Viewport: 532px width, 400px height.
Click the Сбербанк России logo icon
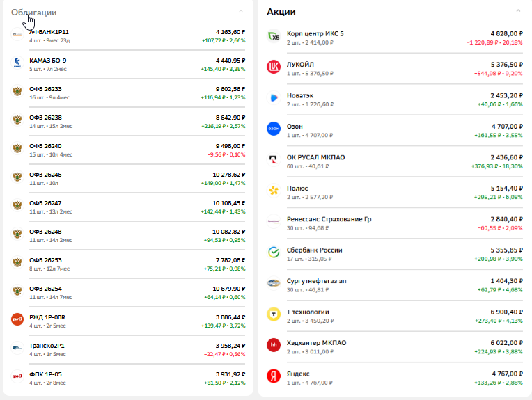274,253
